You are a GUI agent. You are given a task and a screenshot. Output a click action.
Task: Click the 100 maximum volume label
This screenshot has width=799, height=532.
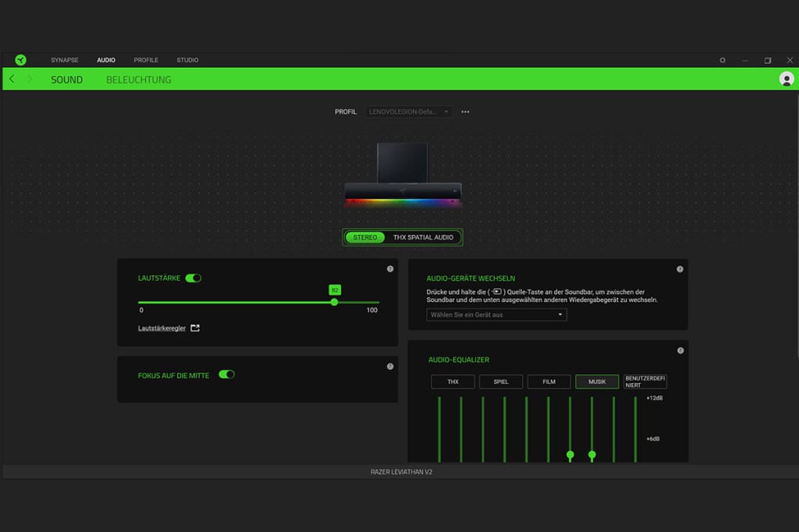click(x=372, y=310)
